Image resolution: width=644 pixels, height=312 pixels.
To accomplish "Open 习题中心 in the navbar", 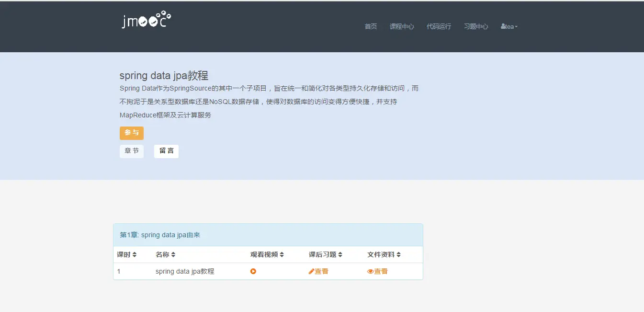I will (476, 26).
